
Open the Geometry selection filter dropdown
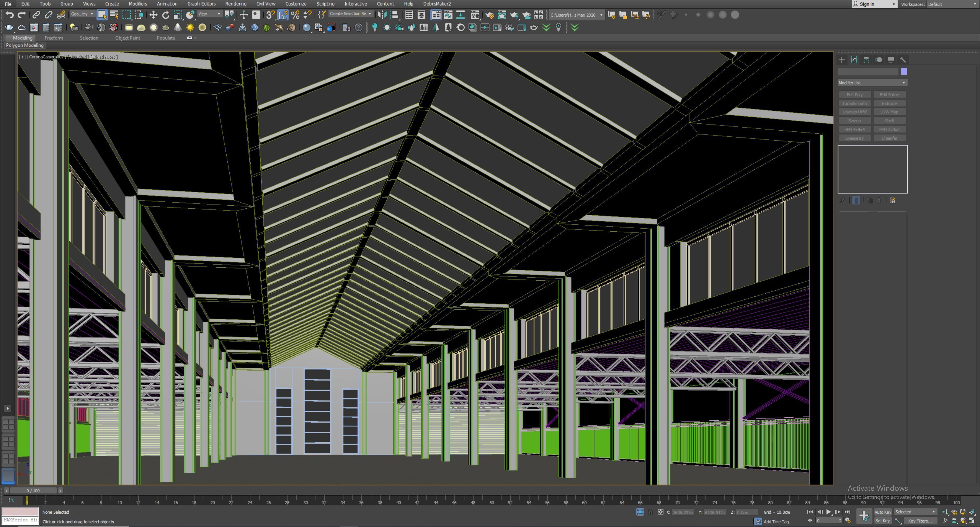pos(82,14)
